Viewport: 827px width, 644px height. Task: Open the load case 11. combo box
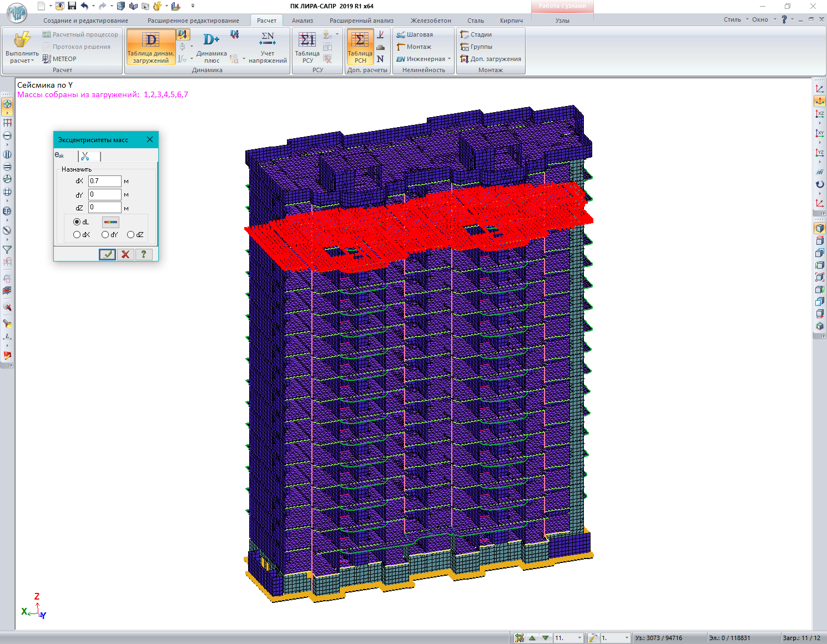[x=569, y=638]
